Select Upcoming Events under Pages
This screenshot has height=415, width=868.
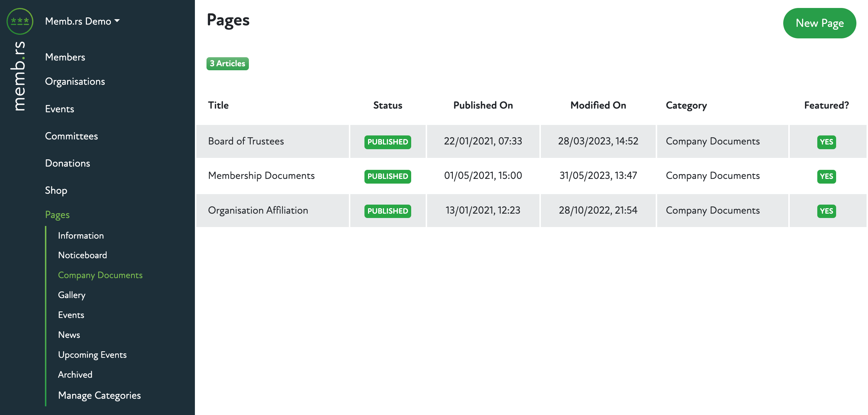point(92,355)
